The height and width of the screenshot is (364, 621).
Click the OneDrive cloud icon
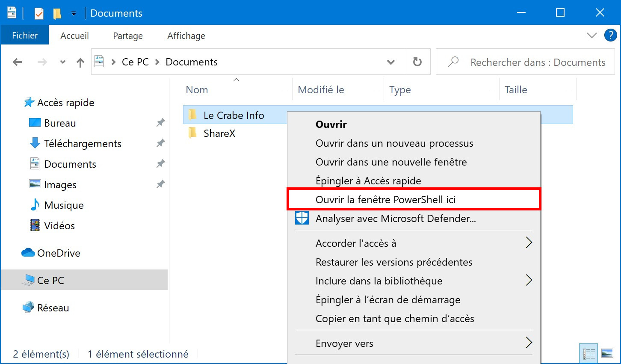tap(28, 253)
